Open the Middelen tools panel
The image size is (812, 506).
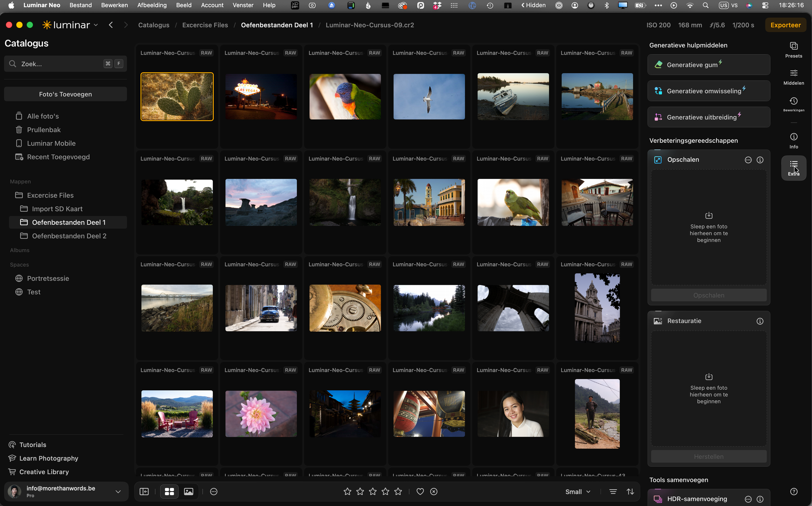(793, 77)
